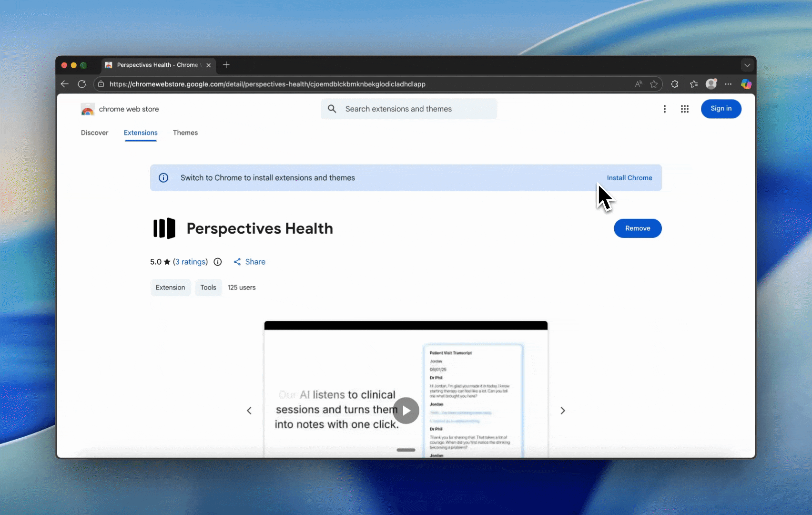Bookmark page with star icon

pos(654,84)
